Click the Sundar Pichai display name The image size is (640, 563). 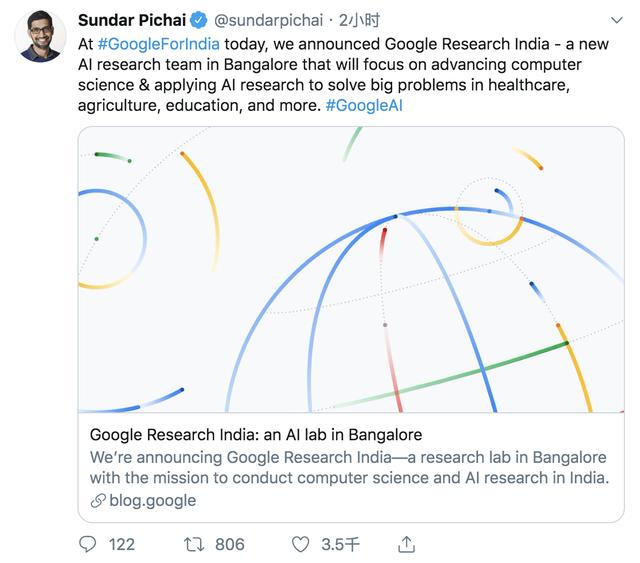pos(132,21)
